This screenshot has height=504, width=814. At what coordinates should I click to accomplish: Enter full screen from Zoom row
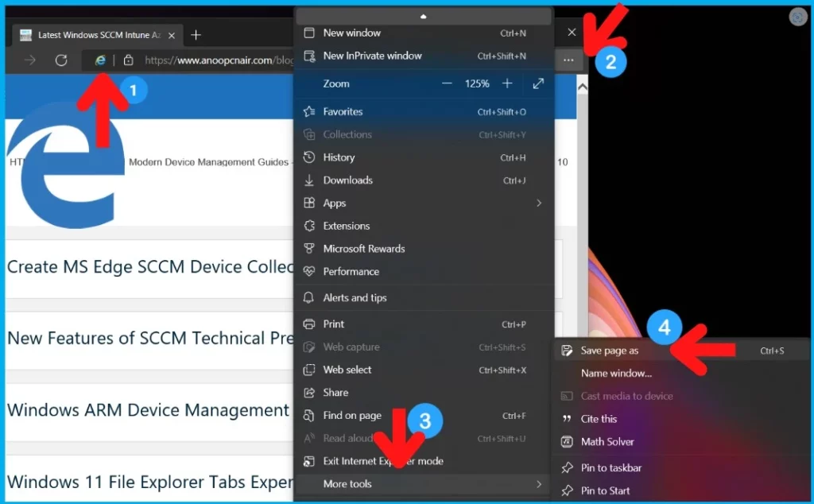538,83
